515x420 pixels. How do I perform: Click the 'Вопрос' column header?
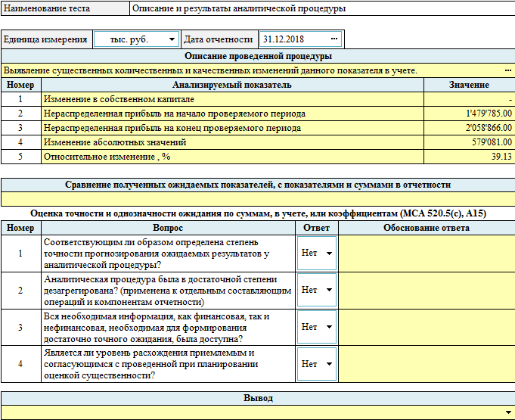pos(168,228)
